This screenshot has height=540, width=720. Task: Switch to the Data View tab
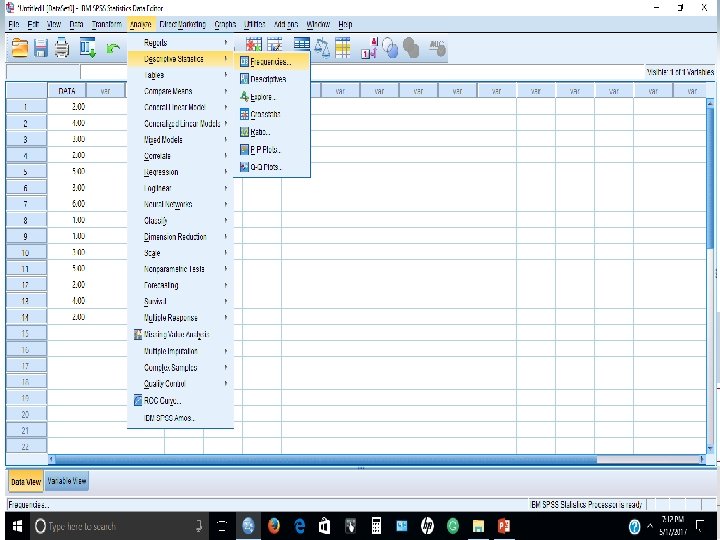click(x=26, y=482)
